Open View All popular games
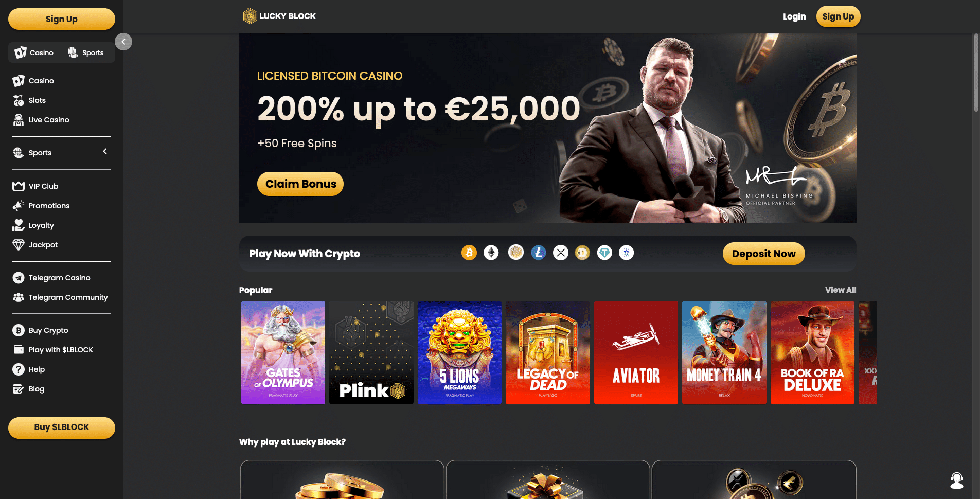 841,290
